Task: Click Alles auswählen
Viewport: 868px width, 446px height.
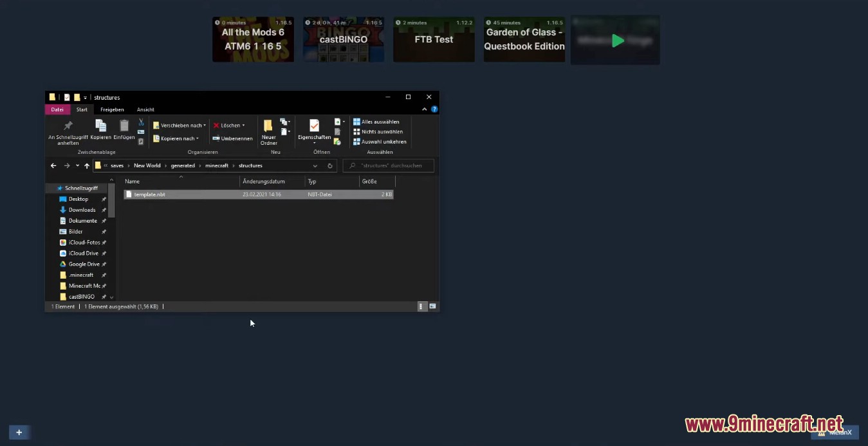Action: tap(376, 122)
